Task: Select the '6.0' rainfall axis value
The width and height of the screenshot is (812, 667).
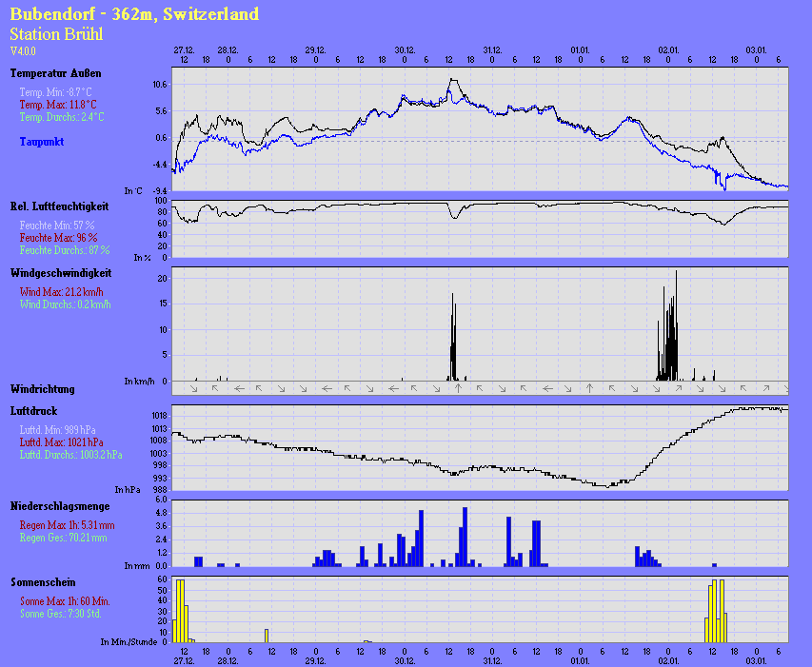Action: [x=162, y=500]
